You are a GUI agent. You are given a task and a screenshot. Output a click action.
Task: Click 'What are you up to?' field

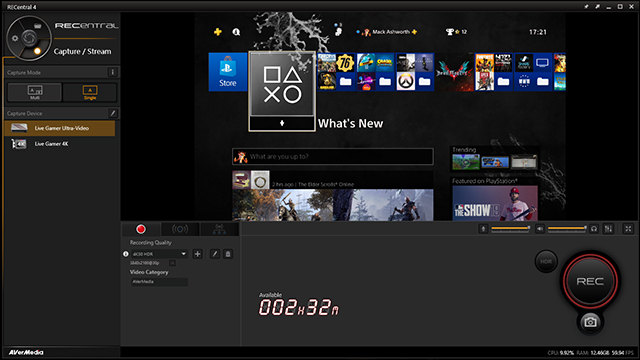coord(333,156)
